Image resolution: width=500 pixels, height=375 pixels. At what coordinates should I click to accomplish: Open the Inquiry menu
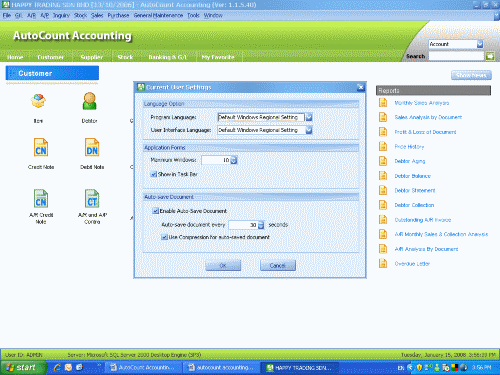[x=61, y=15]
